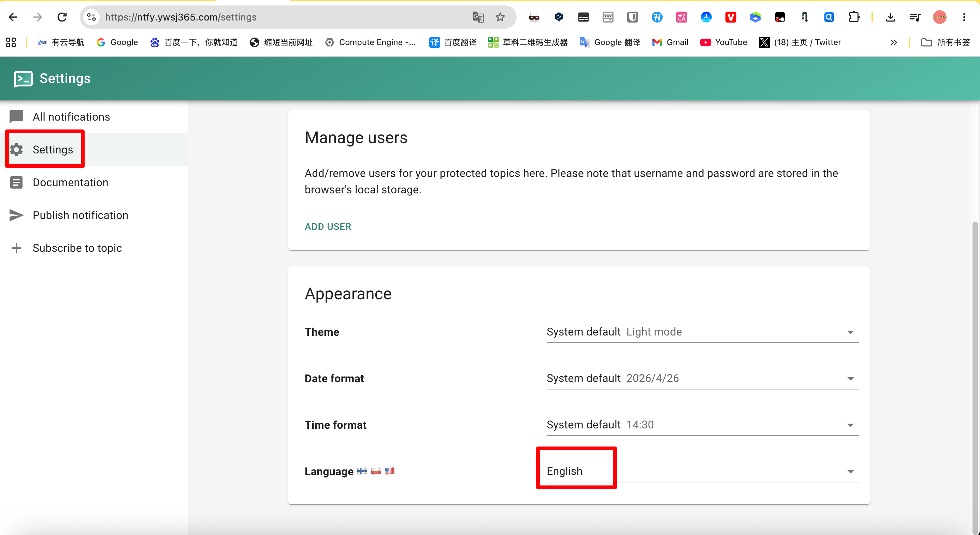The image size is (980, 535).
Task: Click the Publish notification paper plane icon
Action: click(x=16, y=215)
